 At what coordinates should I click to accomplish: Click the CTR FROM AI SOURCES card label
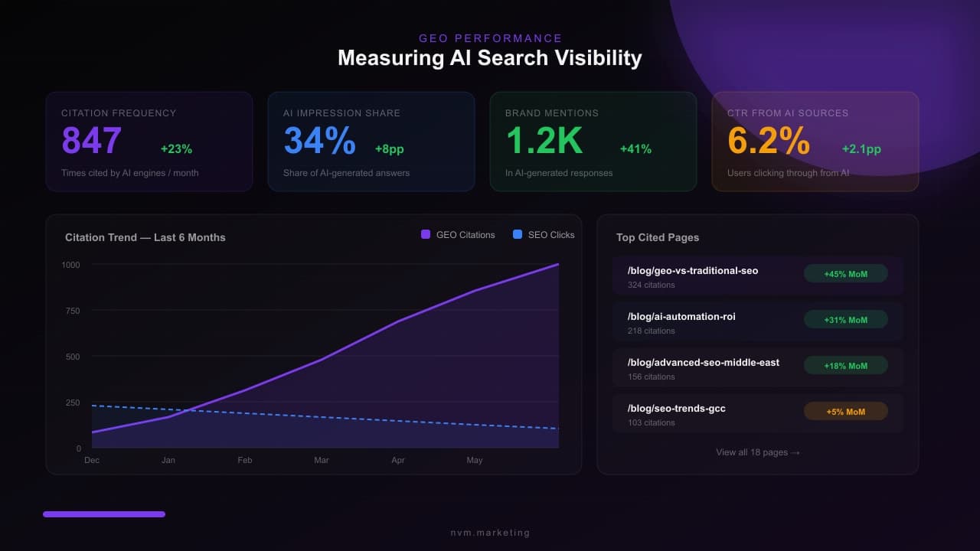tap(788, 113)
